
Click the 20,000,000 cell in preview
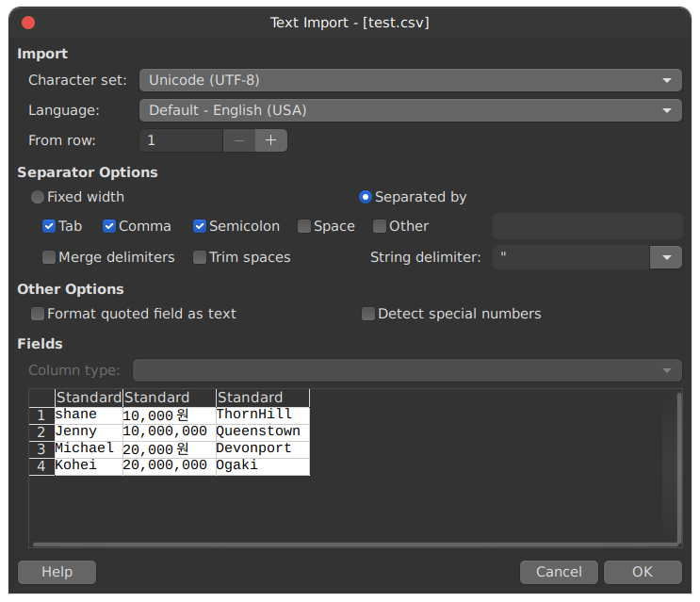170,466
